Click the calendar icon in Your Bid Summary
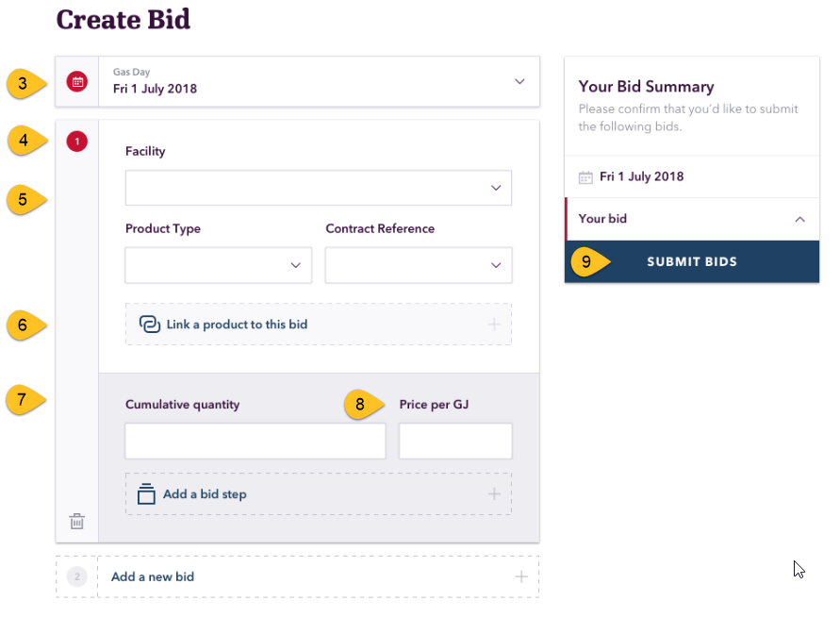The image size is (840, 617). click(585, 177)
